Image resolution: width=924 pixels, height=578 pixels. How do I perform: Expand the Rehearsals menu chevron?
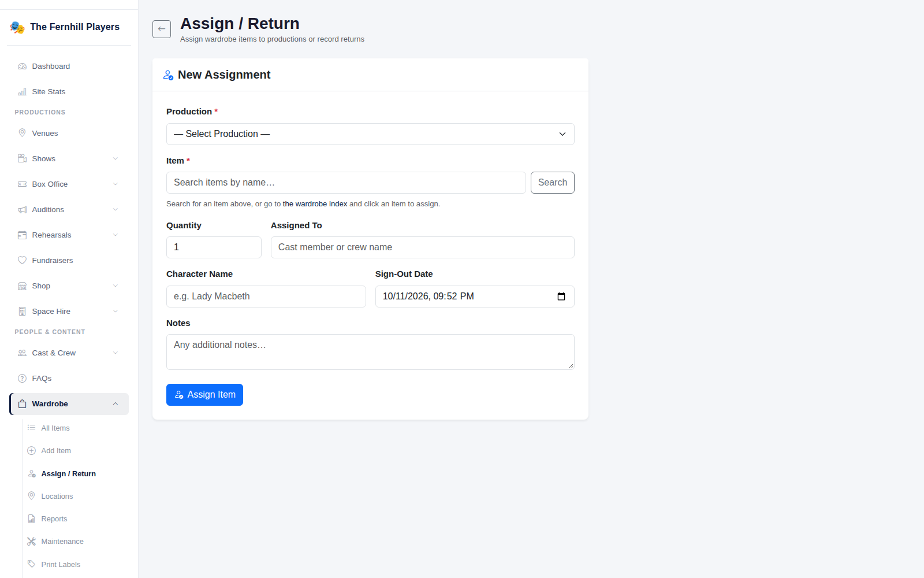tap(115, 235)
